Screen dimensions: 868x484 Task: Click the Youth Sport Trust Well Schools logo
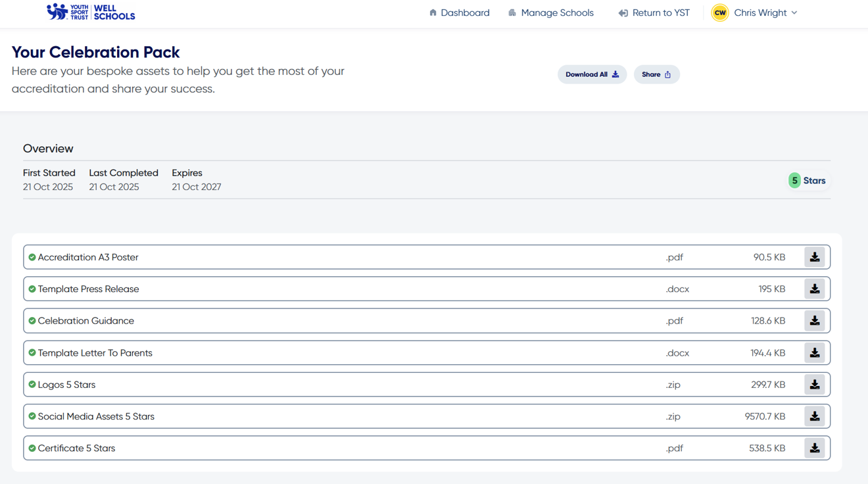(91, 12)
